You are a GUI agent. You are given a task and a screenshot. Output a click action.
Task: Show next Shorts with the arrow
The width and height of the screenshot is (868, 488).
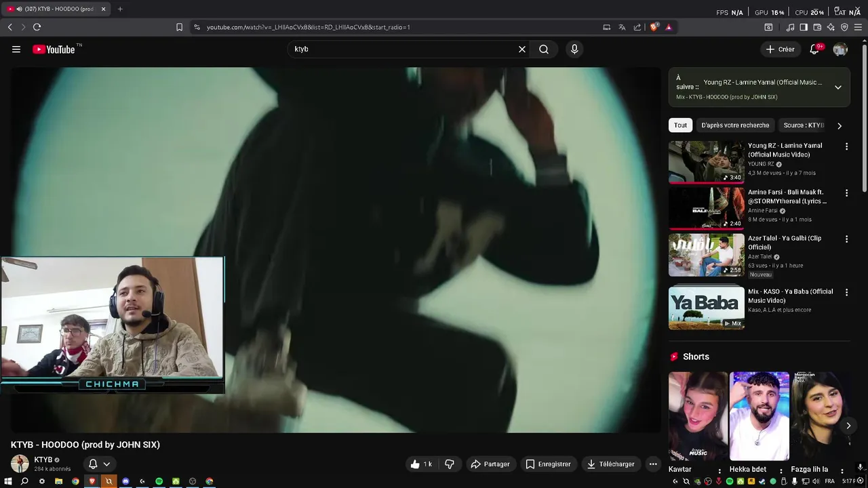[x=848, y=426]
